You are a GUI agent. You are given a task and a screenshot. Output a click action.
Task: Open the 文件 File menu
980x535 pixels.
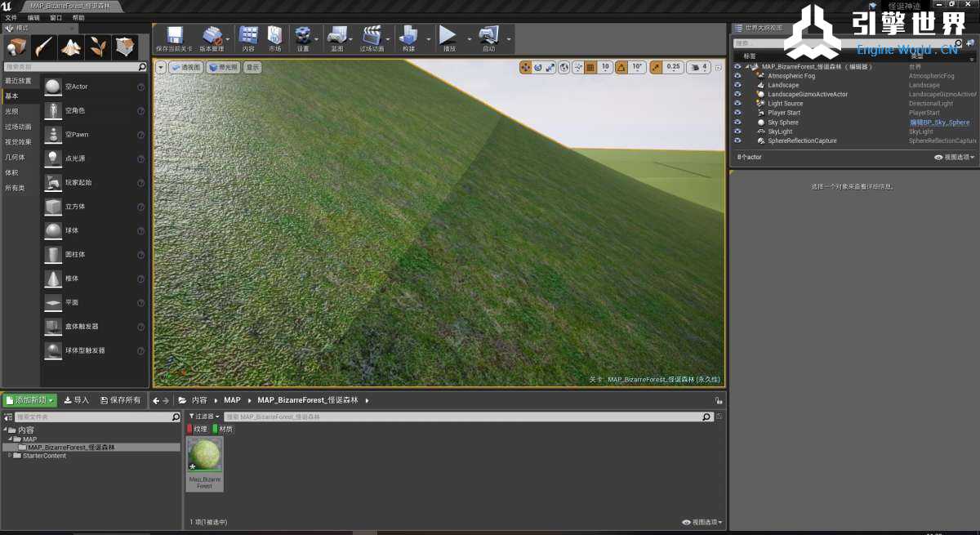point(11,17)
